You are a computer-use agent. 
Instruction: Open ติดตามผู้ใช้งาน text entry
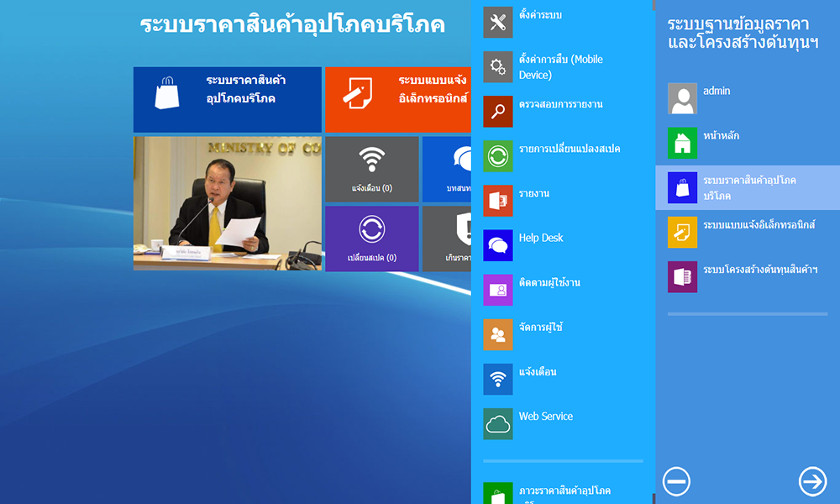pyautogui.click(x=549, y=282)
